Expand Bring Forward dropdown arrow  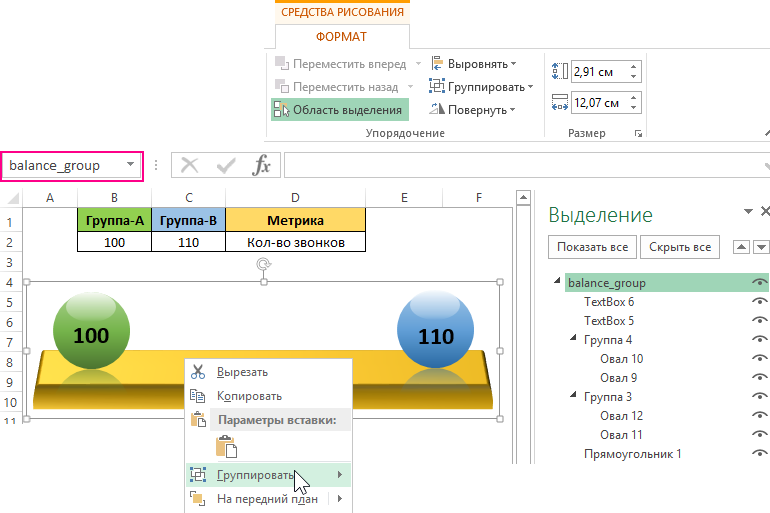[418, 63]
